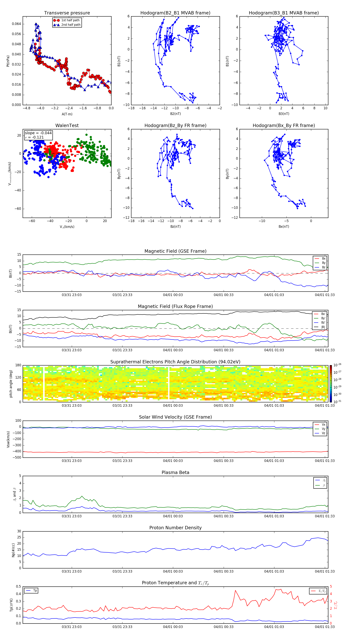Click the 'Hodogram(Bx_By FR frame)' title
The image size is (351, 644).
(x=284, y=125)
